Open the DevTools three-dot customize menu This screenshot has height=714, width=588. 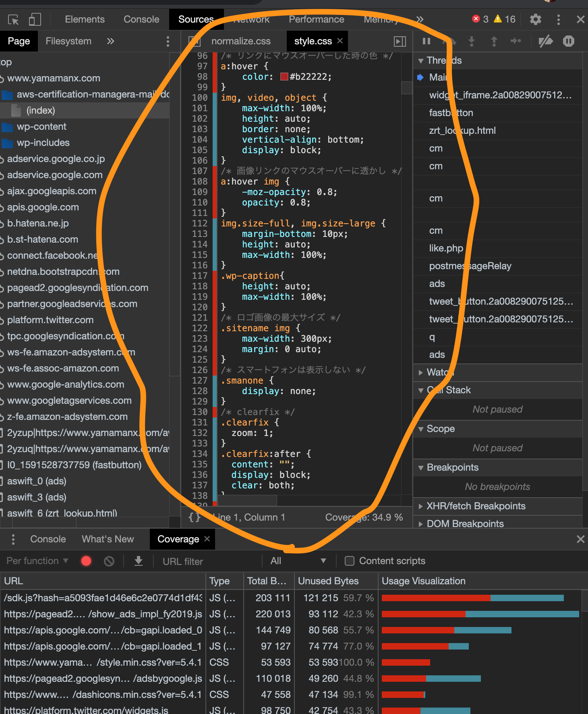point(558,19)
